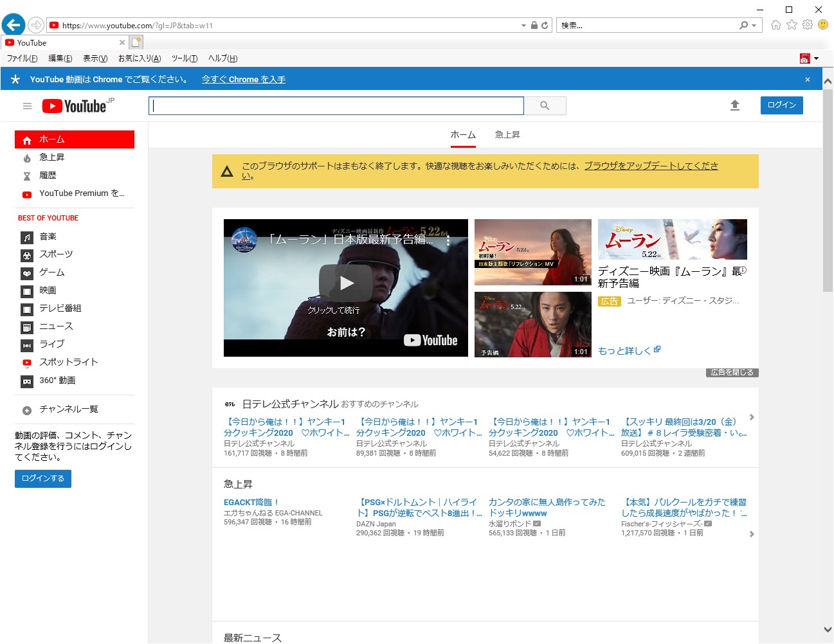Click ブラウザをアップデートしてください link
Viewport: 834px width, 644px height.
651,166
